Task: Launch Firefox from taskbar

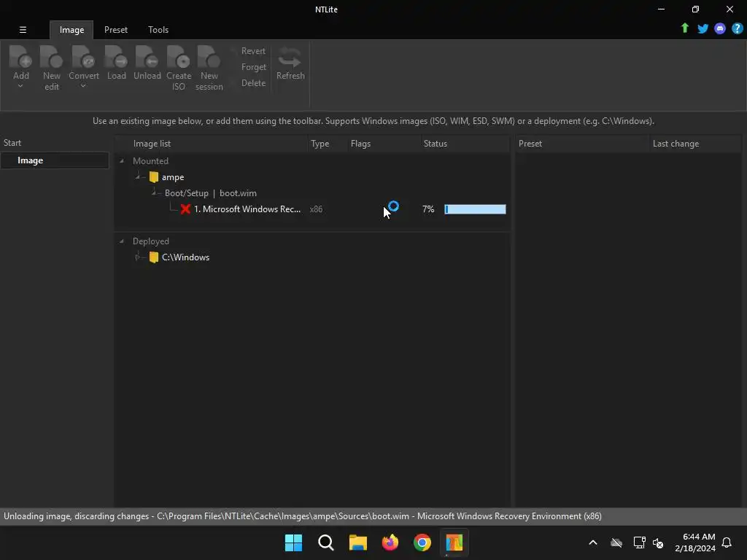Action: click(x=390, y=542)
